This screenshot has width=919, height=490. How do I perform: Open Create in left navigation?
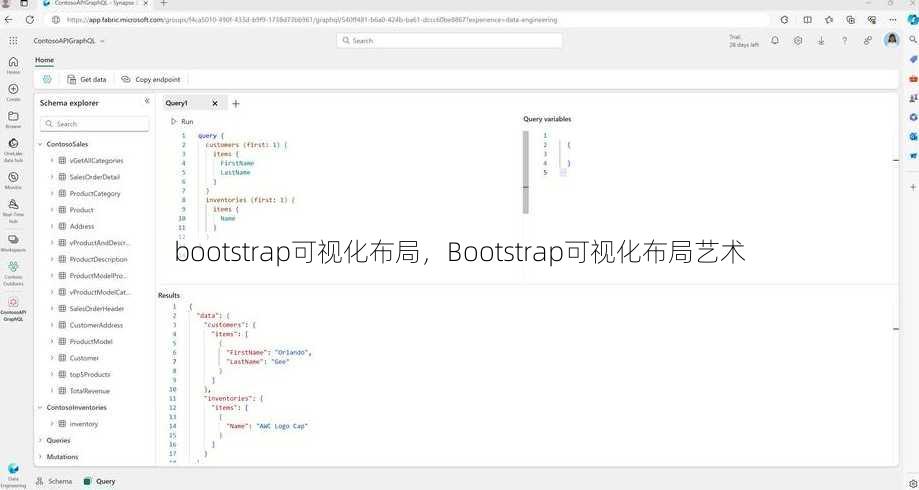(x=13, y=92)
